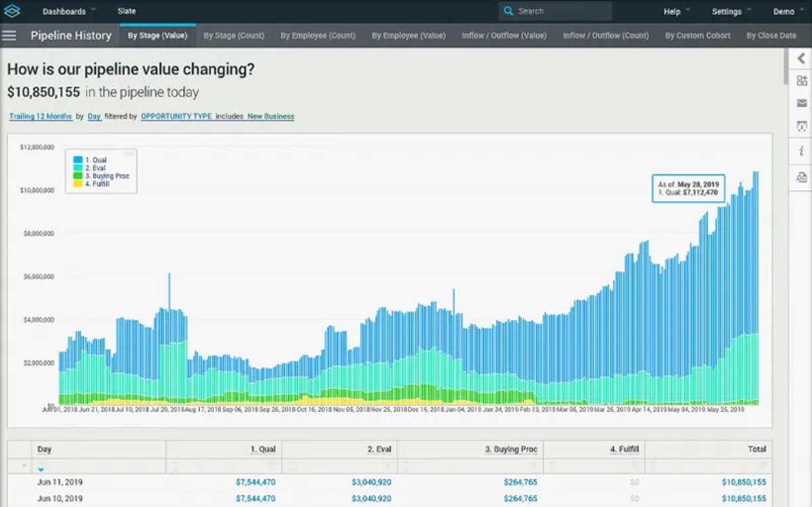
Task: Open the info icon in sidebar
Action: pos(801,152)
